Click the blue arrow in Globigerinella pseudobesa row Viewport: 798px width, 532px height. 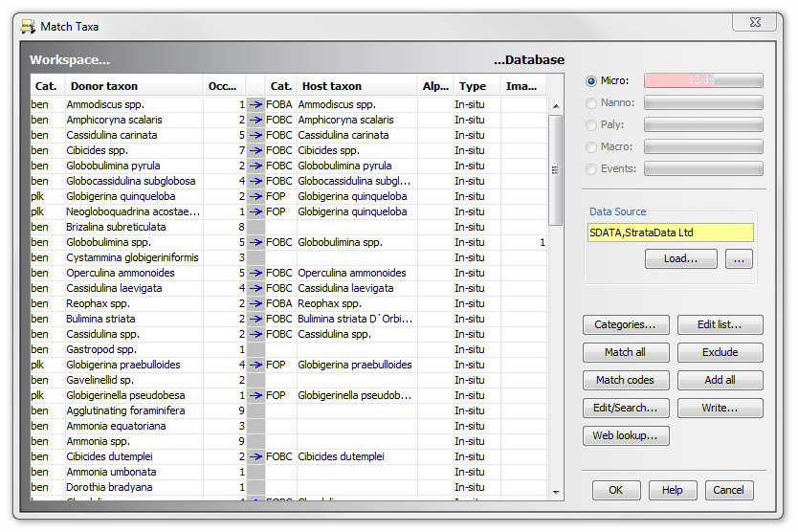click(x=255, y=395)
